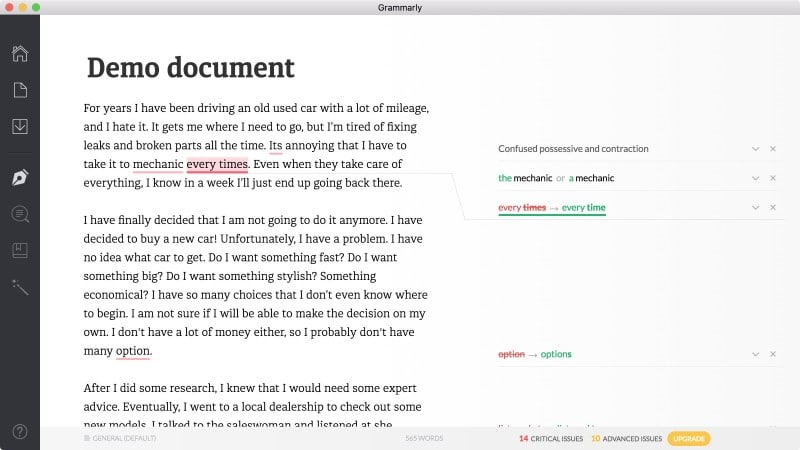This screenshot has width=800, height=450.
Task: Click highlighted phrase 'every times' in text
Action: (x=217, y=164)
